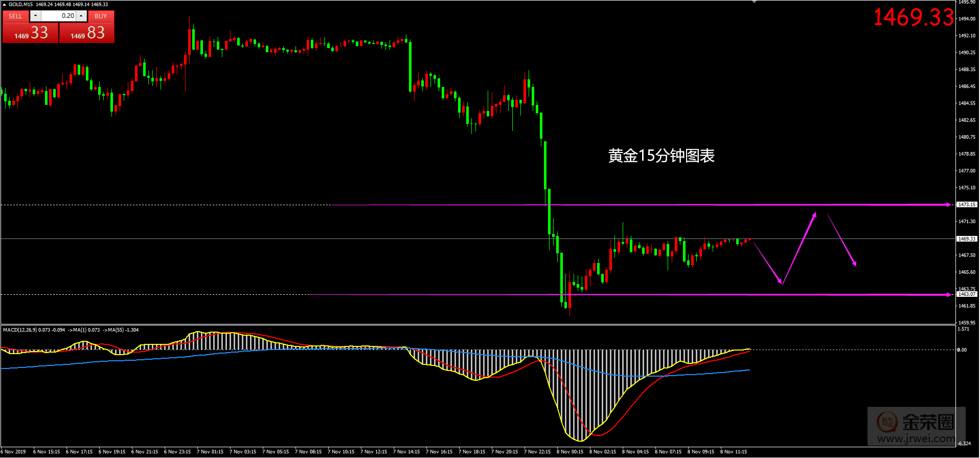Click the 8 Nov 00:15 time label
The width and height of the screenshot is (980, 458).
570,452
